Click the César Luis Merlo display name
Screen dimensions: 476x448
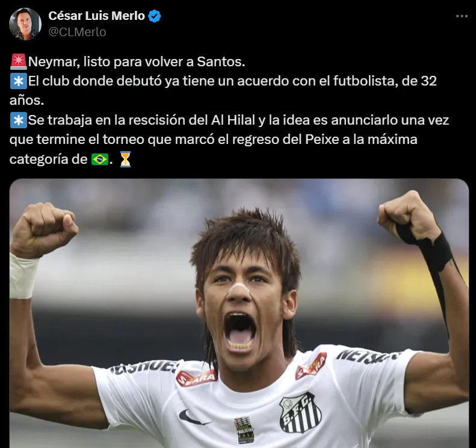coord(96,16)
